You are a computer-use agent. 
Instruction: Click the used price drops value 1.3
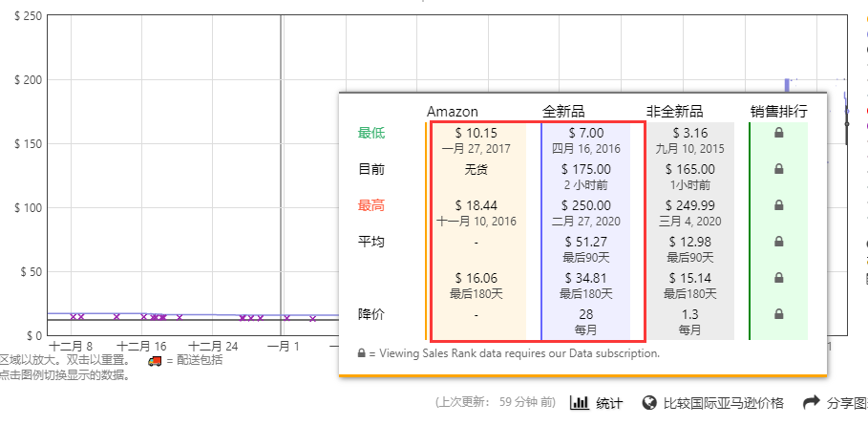click(689, 314)
